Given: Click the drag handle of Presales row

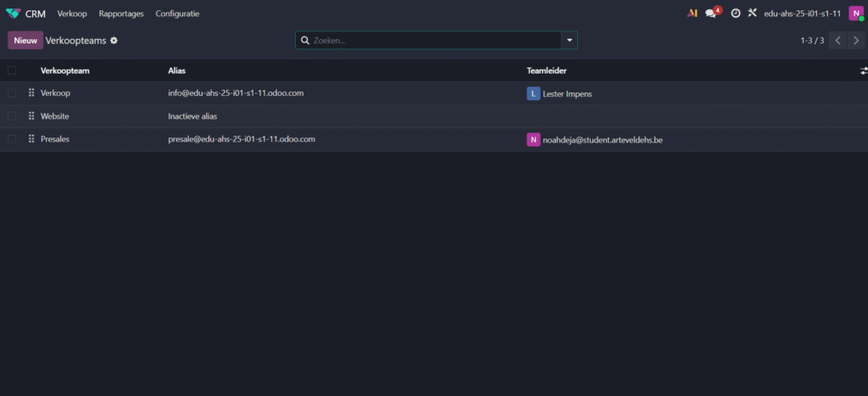Looking at the screenshot, I should click(31, 139).
